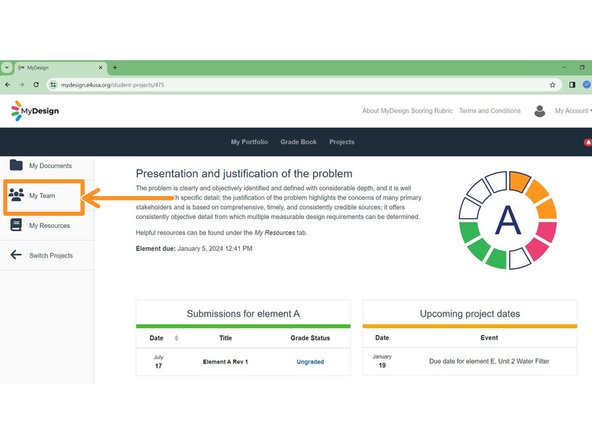
Task: Click the Submissions for element A heading
Action: click(243, 314)
